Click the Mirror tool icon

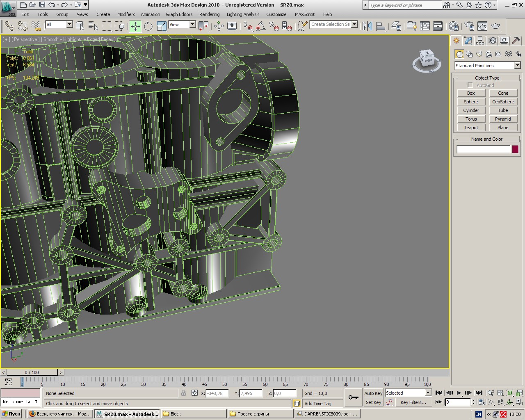point(367,26)
